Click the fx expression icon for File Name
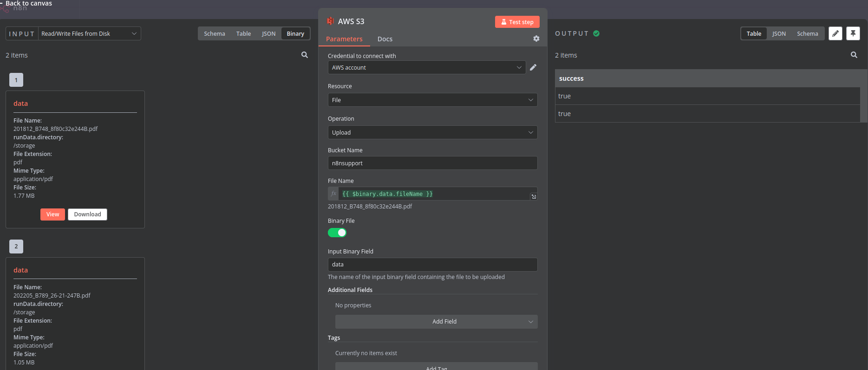This screenshot has width=868, height=370. [333, 194]
